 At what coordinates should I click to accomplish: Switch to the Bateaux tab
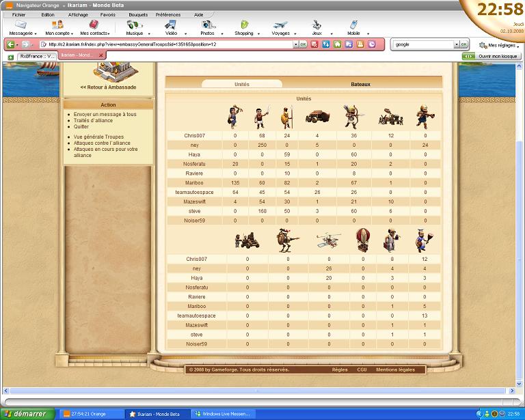361,84
